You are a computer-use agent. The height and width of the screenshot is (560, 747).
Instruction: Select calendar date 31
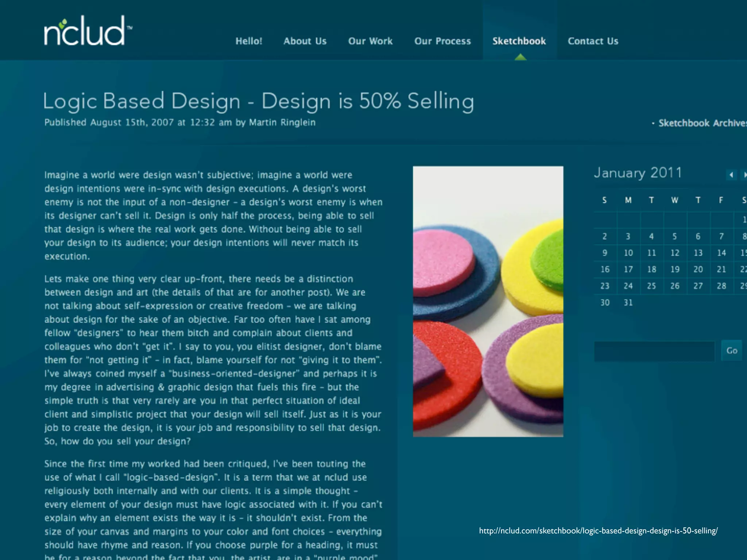(628, 303)
